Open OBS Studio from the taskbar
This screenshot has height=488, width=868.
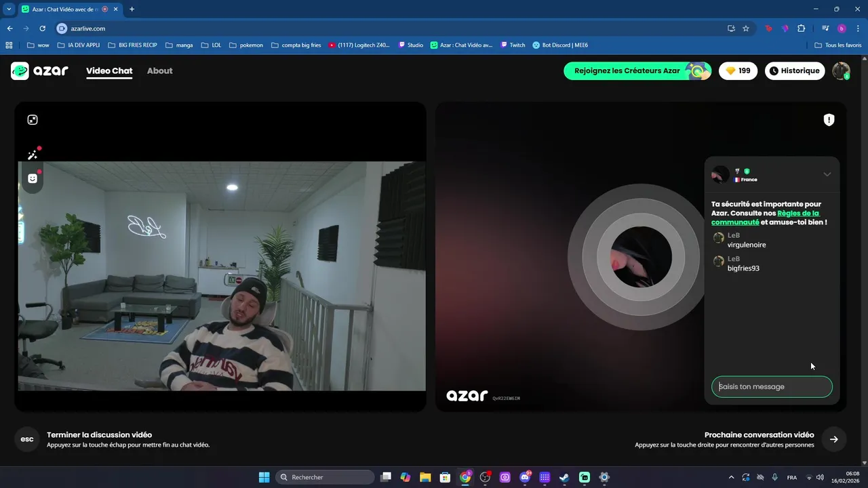click(x=485, y=477)
